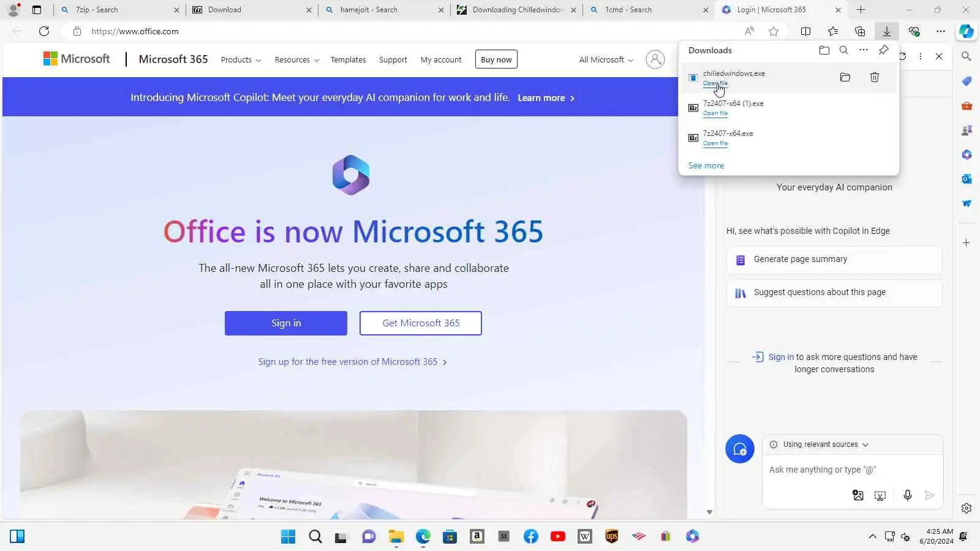Switch to 7zip - Search tab
The height and width of the screenshot is (551, 980).
point(120,10)
